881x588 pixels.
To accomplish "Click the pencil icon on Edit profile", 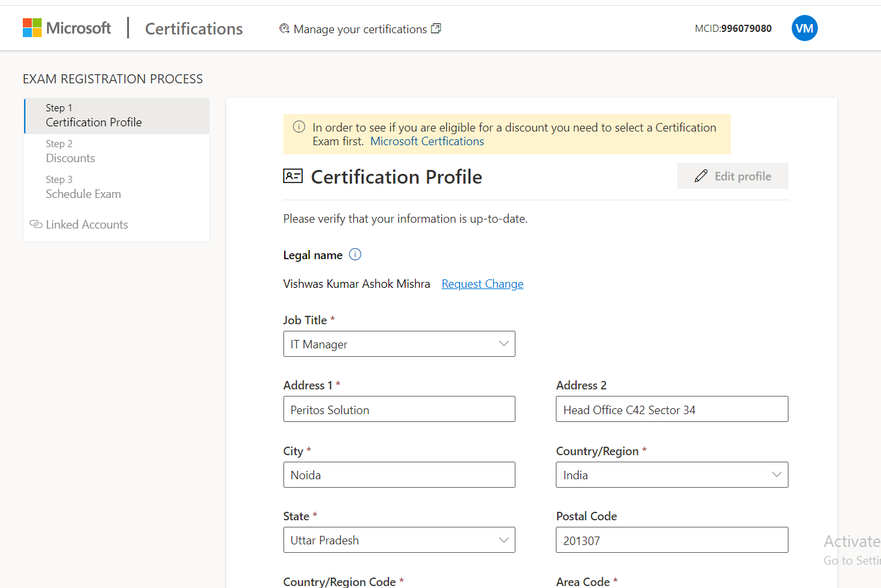I will [x=701, y=176].
